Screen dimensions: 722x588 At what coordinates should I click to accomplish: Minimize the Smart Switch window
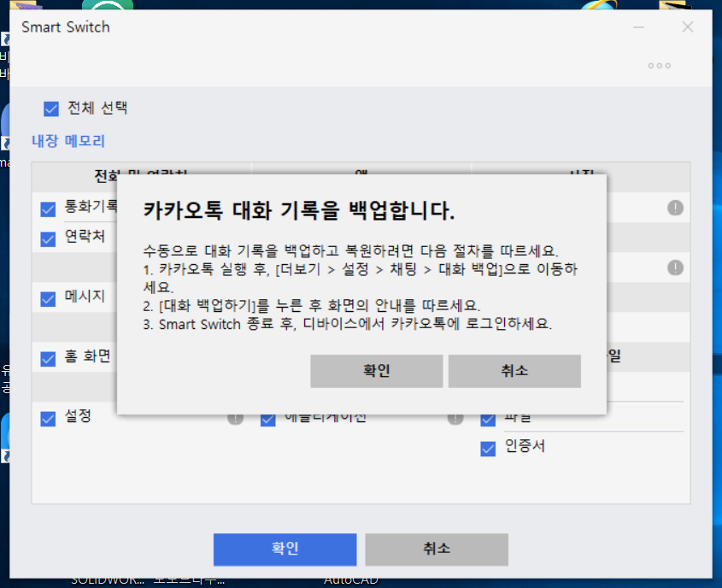click(x=638, y=27)
